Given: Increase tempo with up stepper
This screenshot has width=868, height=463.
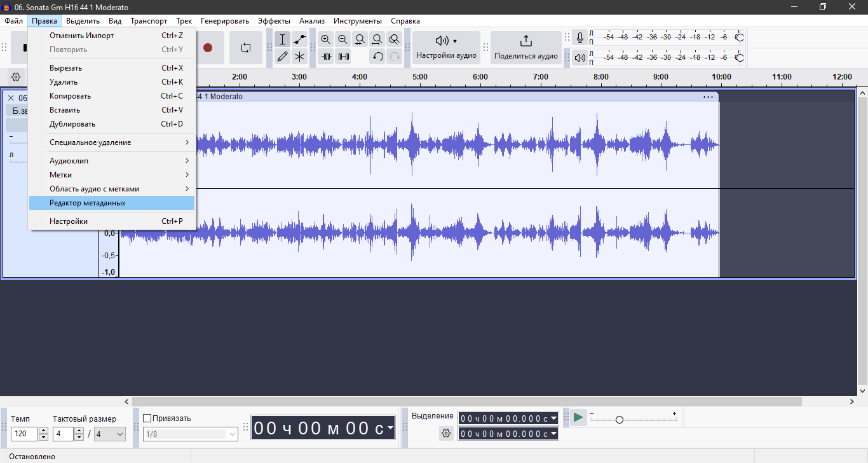Looking at the screenshot, I should pos(43,431).
